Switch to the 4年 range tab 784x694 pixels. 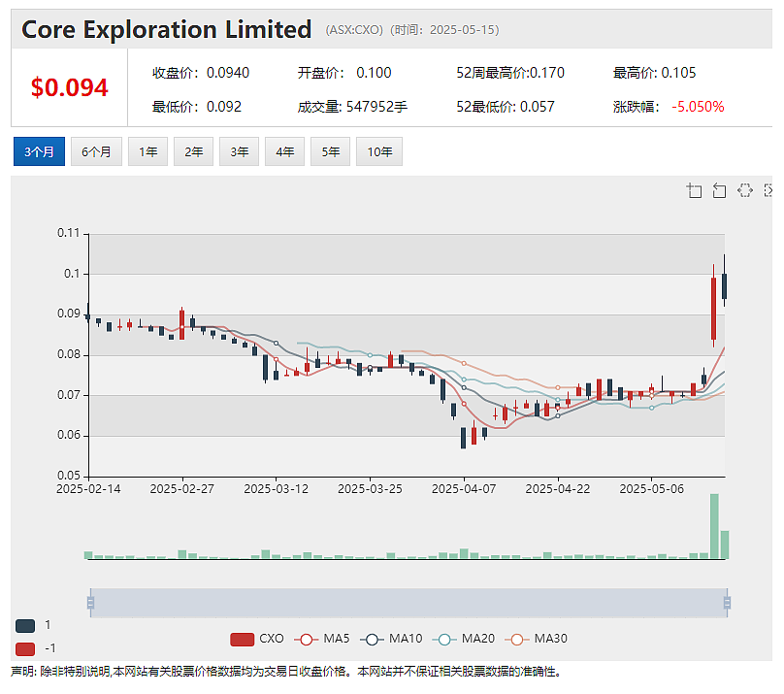pyautogui.click(x=284, y=151)
